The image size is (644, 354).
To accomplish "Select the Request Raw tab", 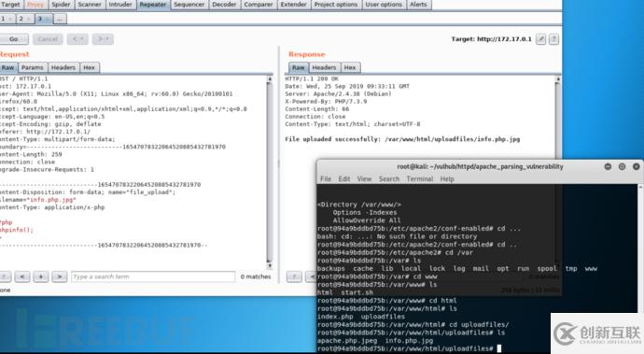I will pos(7,67).
